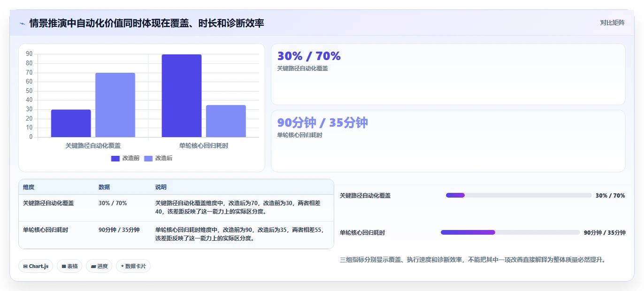Click the 单轮核心回归耗时 progress bar
Screen dimensions: 644x291
pyautogui.click(x=510, y=232)
